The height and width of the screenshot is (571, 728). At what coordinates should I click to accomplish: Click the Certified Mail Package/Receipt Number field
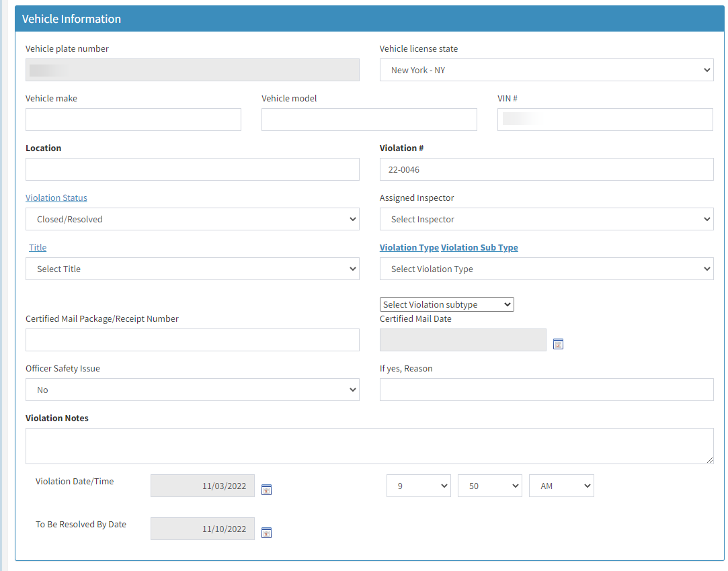(x=192, y=340)
